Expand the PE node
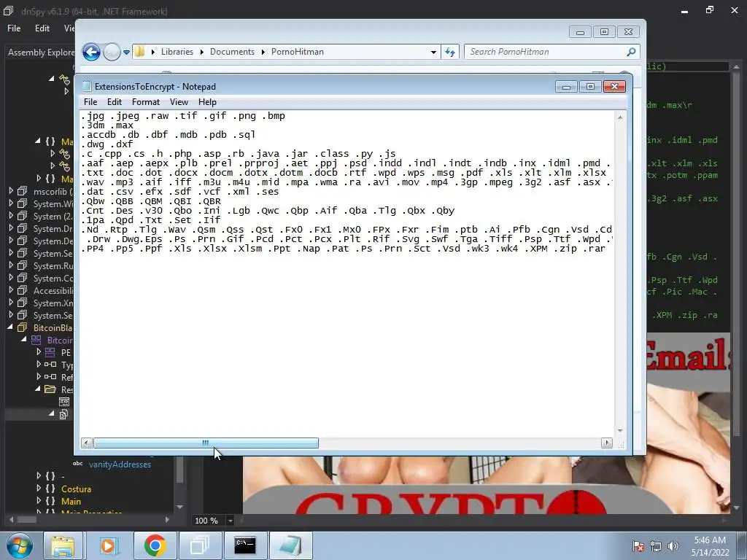 click(39, 352)
